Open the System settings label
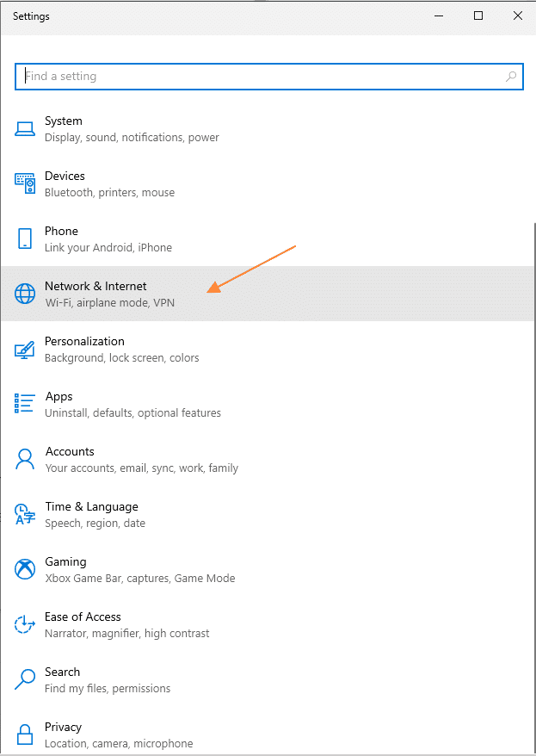Image resolution: width=536 pixels, height=756 pixels. click(x=64, y=121)
